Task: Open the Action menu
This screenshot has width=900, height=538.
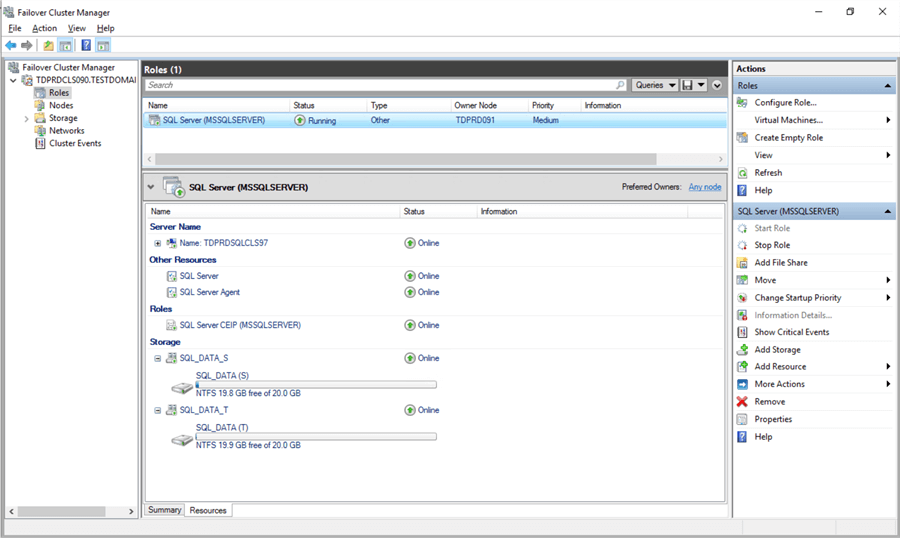Action: pyautogui.click(x=44, y=28)
